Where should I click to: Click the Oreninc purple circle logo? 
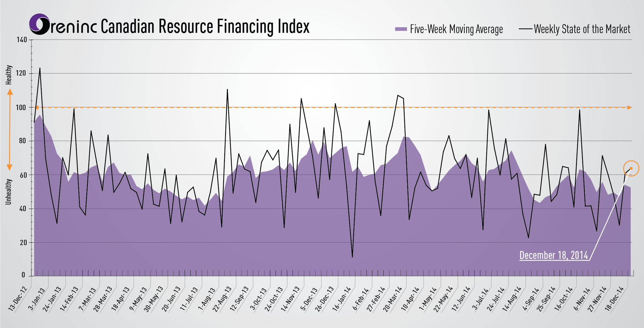point(40,24)
